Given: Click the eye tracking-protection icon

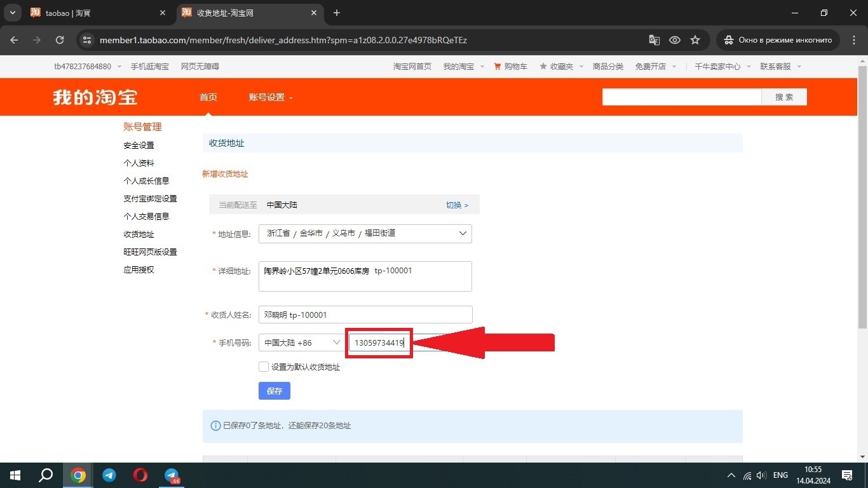Looking at the screenshot, I should point(675,40).
